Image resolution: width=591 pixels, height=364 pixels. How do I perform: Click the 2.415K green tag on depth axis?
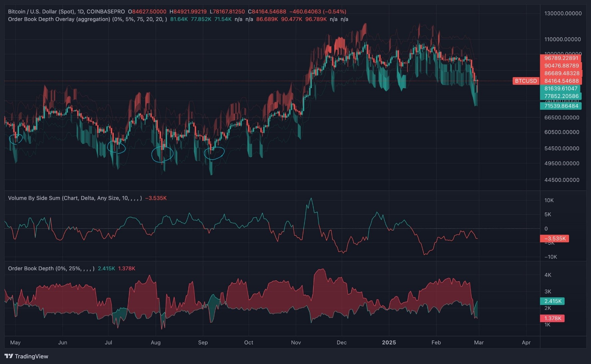[x=552, y=301]
